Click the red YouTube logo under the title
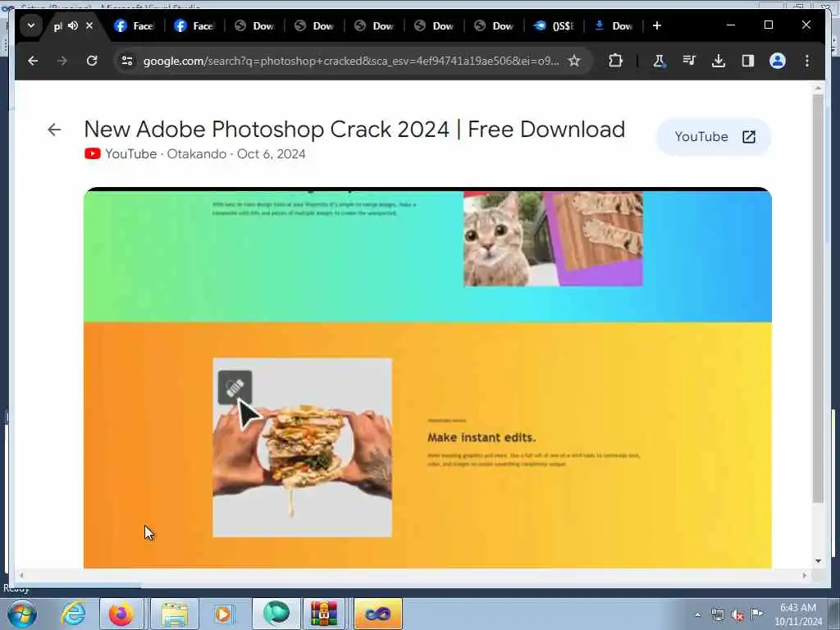This screenshot has height=630, width=840. (92, 153)
